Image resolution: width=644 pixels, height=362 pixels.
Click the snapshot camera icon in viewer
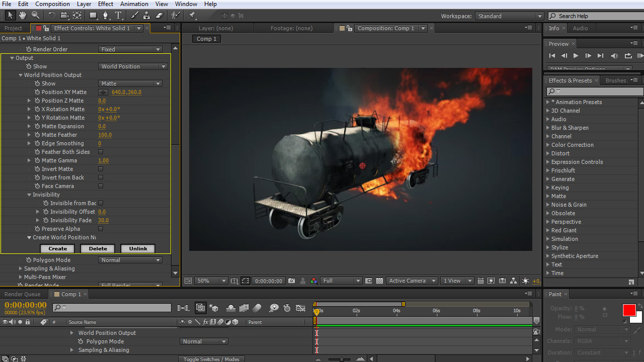click(x=292, y=281)
